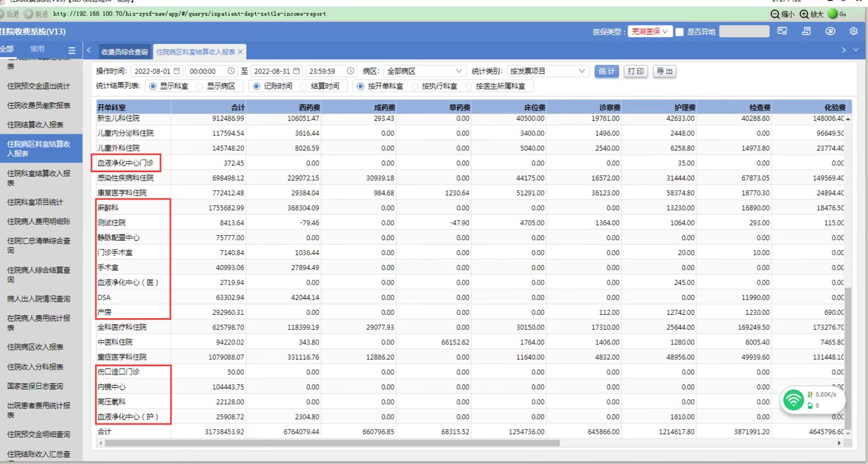The image size is (868, 464).
Task: Switch to the 住院病区科室结算收入报表 tab
Action: coord(196,52)
